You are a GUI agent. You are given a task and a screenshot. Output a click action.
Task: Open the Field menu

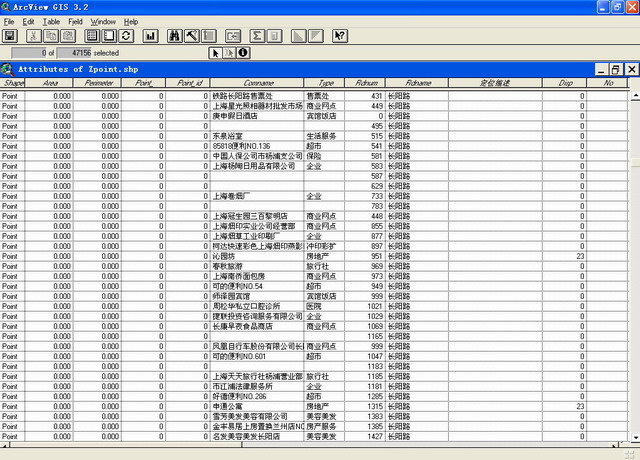pos(75,22)
